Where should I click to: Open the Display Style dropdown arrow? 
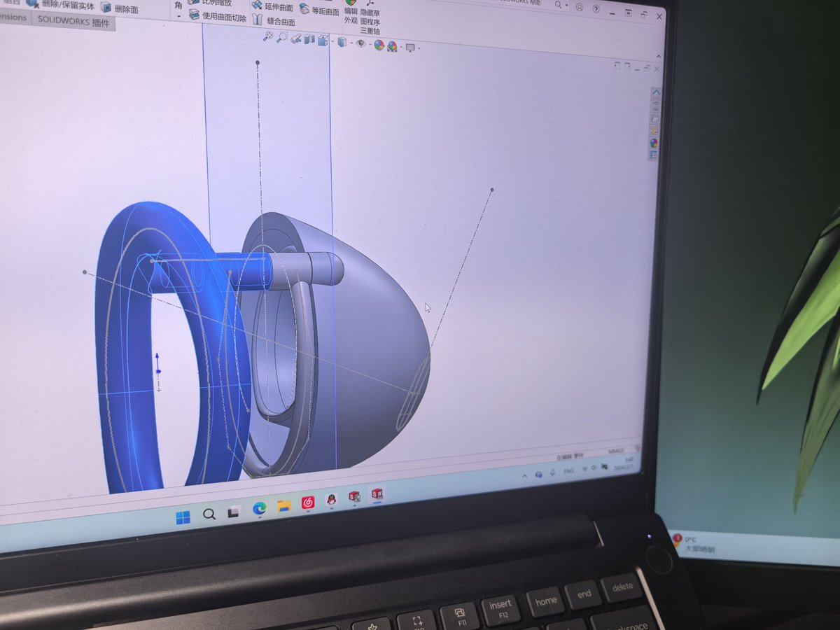(351, 43)
